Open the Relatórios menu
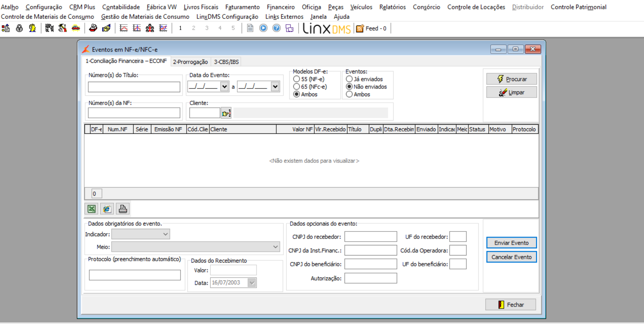Screen dimensions: 644x324 [x=393, y=7]
